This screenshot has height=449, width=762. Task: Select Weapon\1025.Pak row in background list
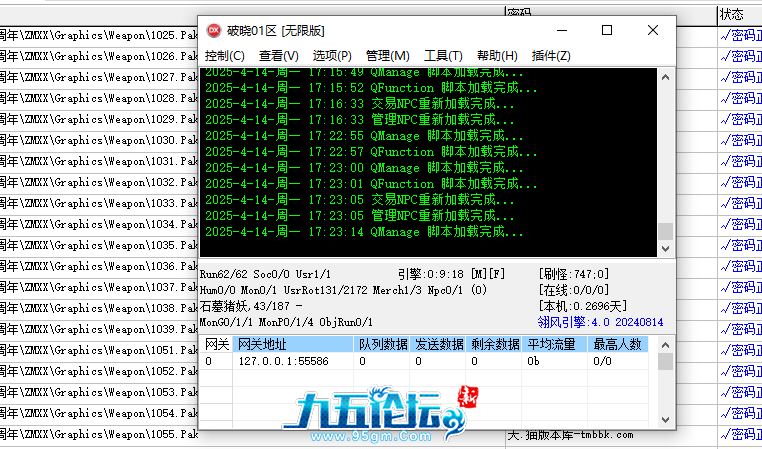(99, 35)
